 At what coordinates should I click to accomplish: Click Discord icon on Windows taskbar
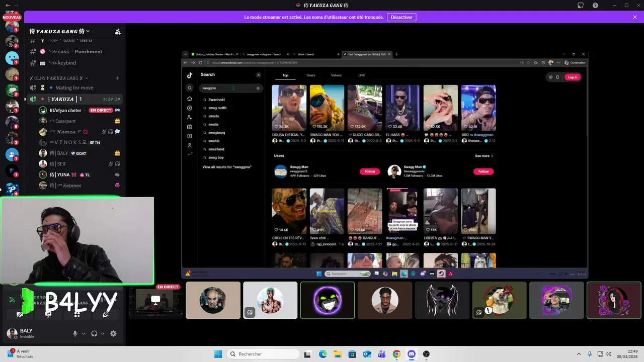(412, 354)
